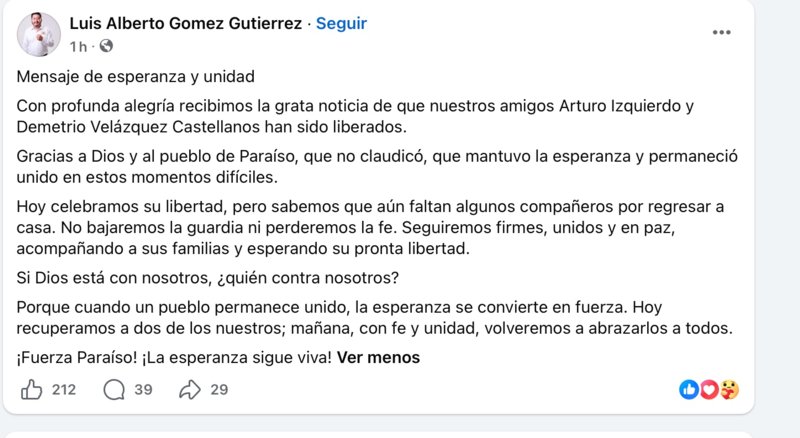Open the 39 comments count
Image resolution: width=800 pixels, height=438 pixels.
(x=143, y=390)
